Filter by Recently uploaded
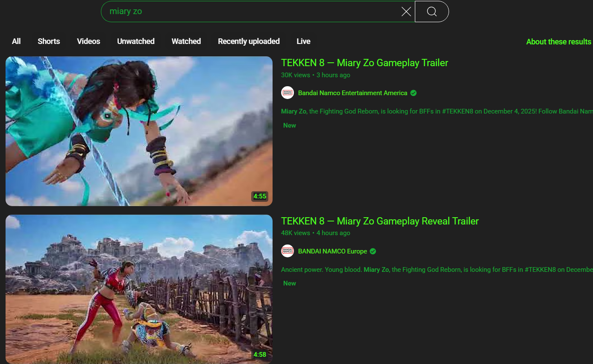 [x=249, y=41]
